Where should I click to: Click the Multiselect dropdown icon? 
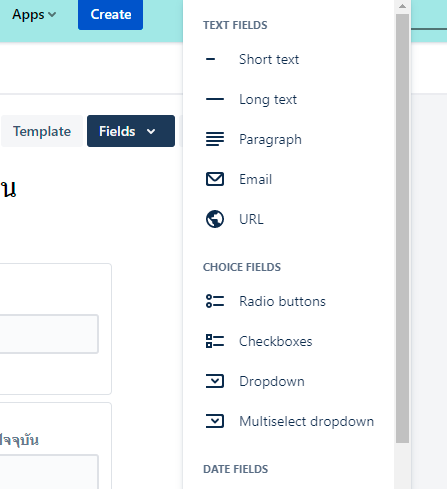coord(215,421)
